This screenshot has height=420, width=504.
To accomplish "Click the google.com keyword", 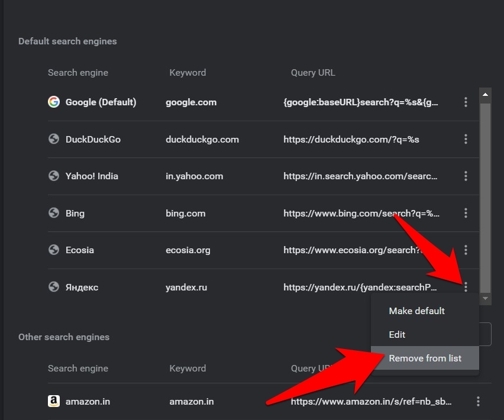I will click(191, 102).
